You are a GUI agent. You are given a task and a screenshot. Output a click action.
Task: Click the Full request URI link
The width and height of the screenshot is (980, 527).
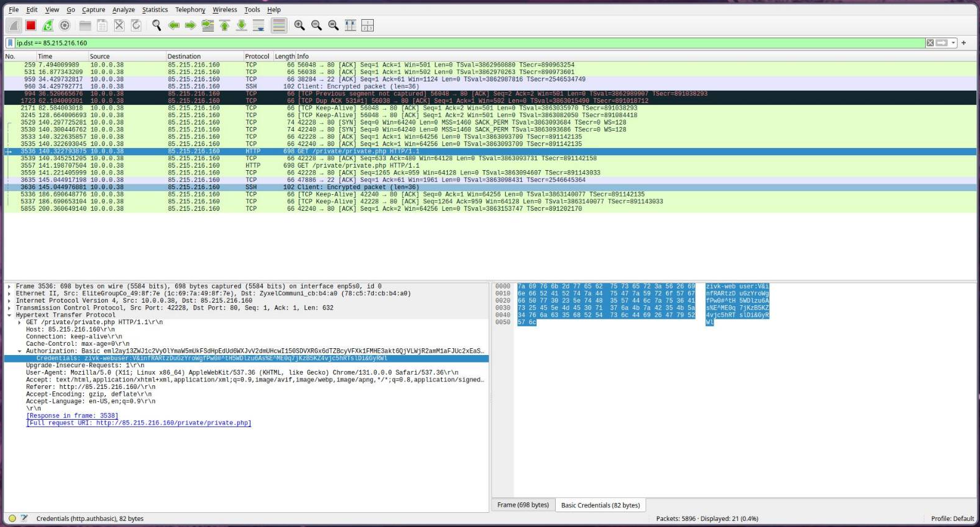pos(139,423)
